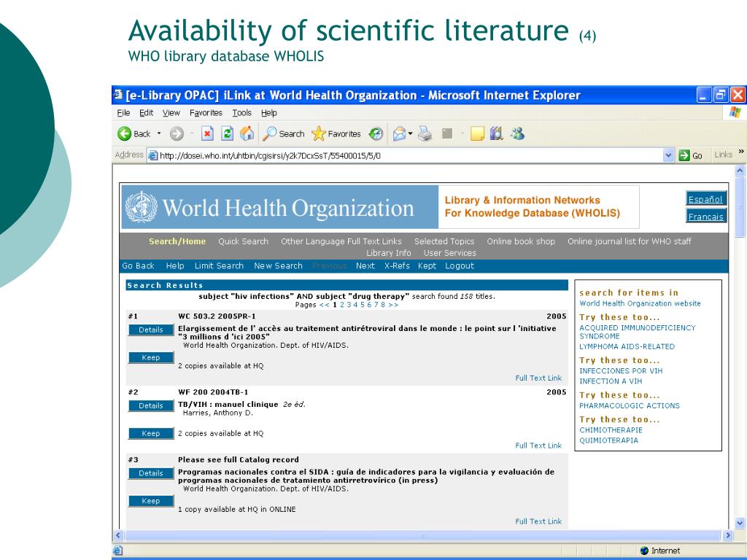Go to results page 2
Viewport: 747px width, 560px height.
click(x=342, y=305)
